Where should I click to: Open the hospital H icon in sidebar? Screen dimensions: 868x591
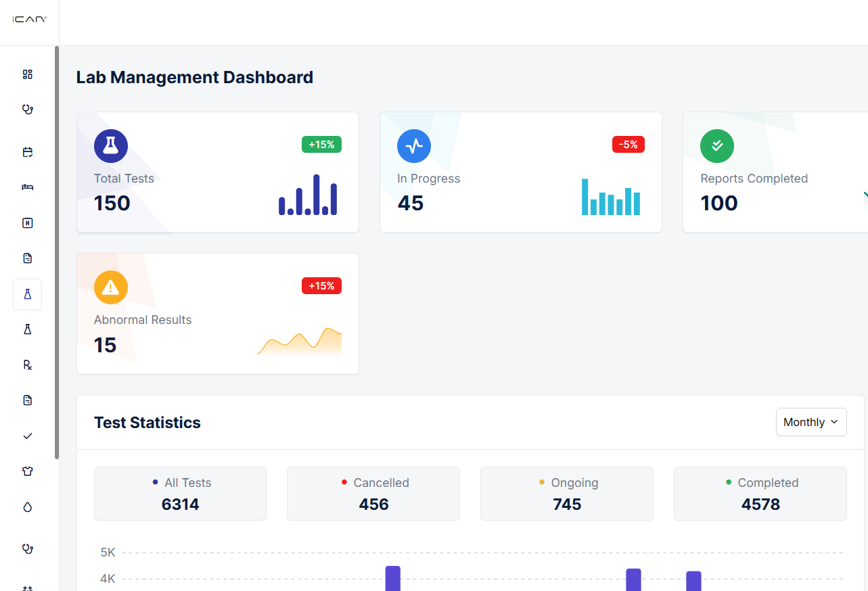point(28,223)
